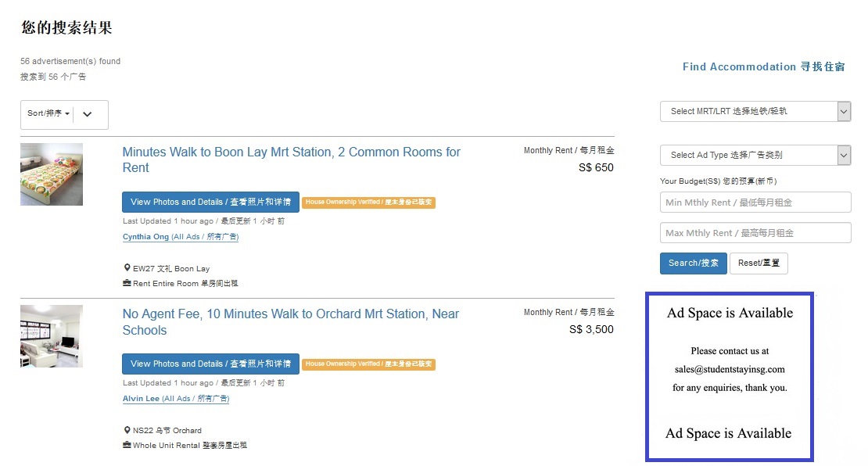Click the Sort/排序 caret label
Screen dimensions: 868x466
pos(48,114)
